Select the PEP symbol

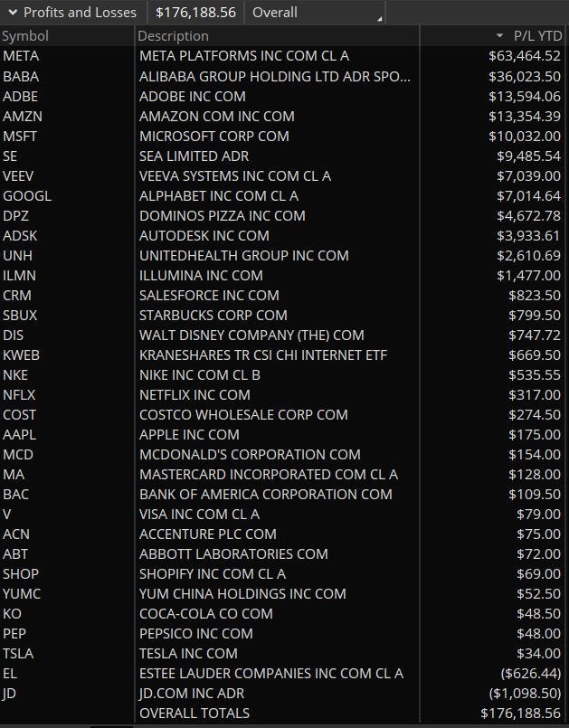click(14, 634)
